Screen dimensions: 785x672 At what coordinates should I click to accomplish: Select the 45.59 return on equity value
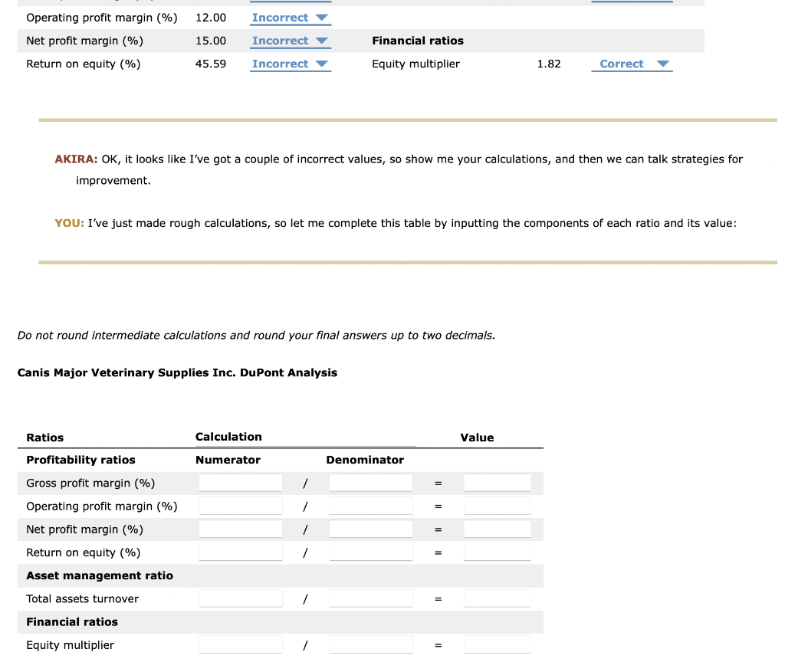pyautogui.click(x=211, y=64)
